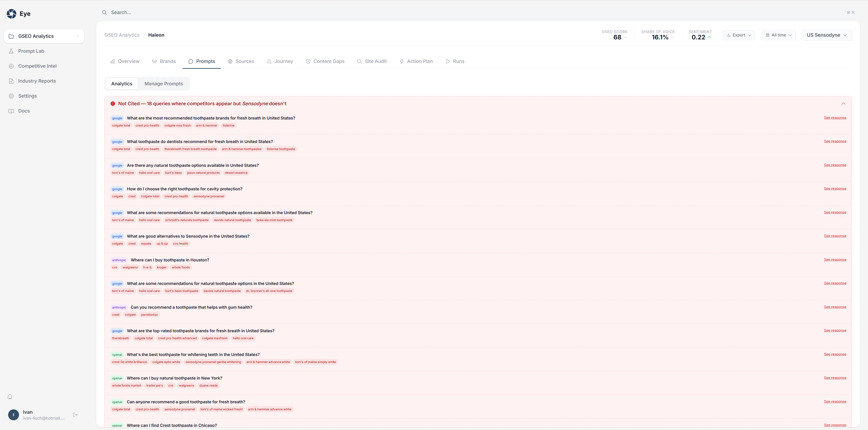Click the Overview bar chart icon
868x430 pixels.
coord(113,61)
